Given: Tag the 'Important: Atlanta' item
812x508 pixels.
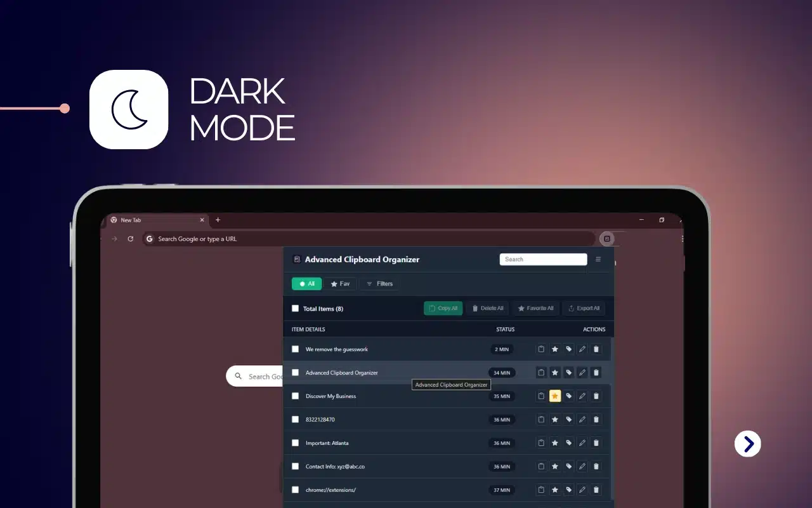Looking at the screenshot, I should tap(569, 443).
